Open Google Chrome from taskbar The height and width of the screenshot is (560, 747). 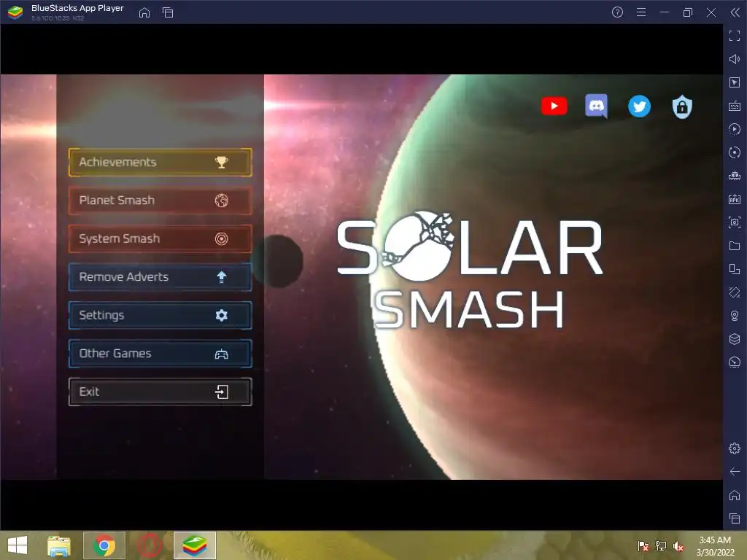104,545
